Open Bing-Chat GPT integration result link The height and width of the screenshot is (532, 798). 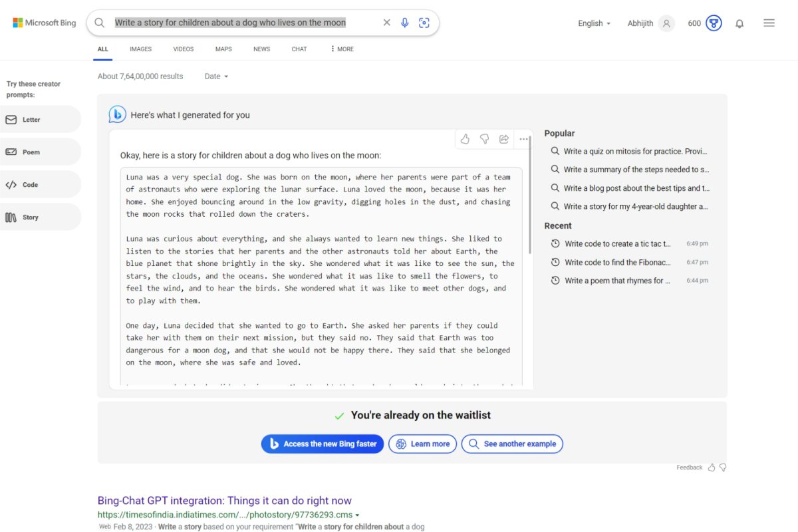coord(225,501)
